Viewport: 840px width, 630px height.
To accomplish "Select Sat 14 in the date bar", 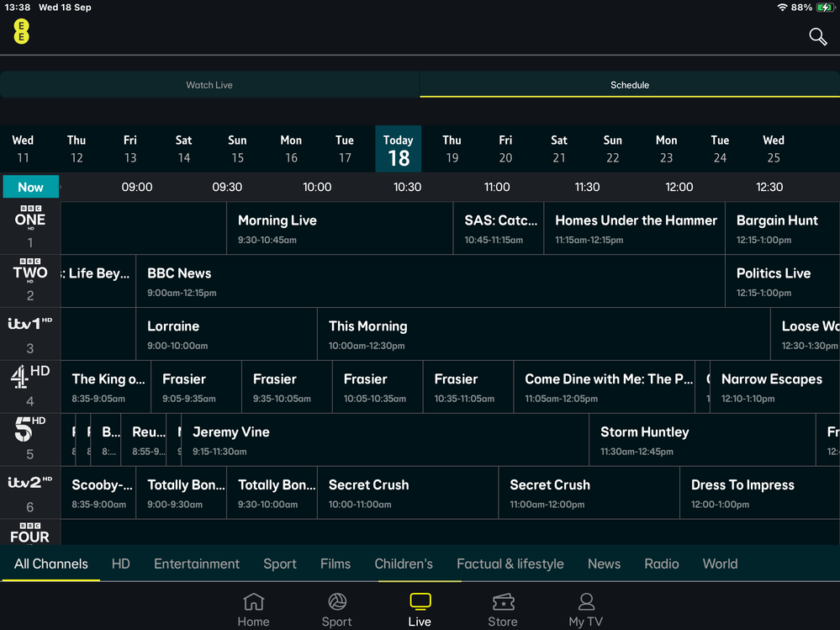I will [x=184, y=149].
